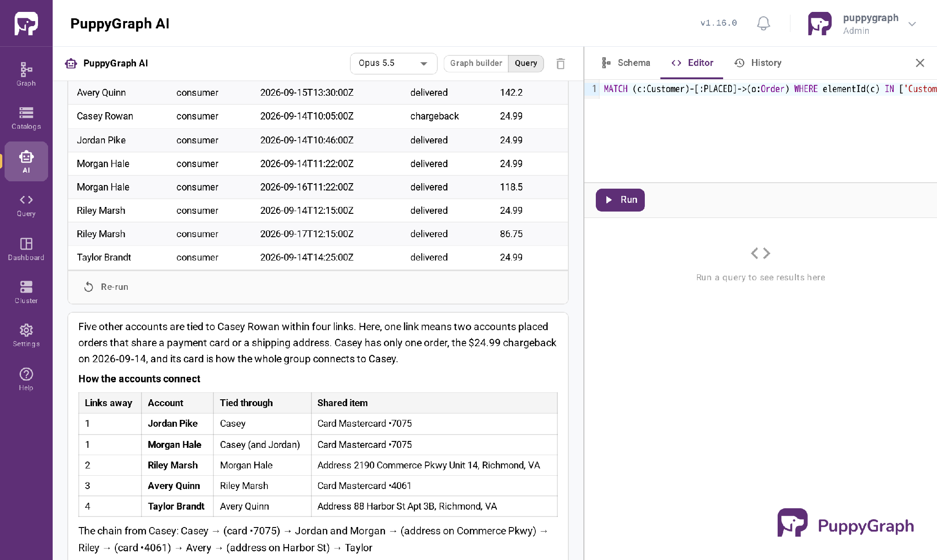Image resolution: width=937 pixels, height=560 pixels.
Task: Select the Avery Quinn result row name
Action: pos(101,92)
